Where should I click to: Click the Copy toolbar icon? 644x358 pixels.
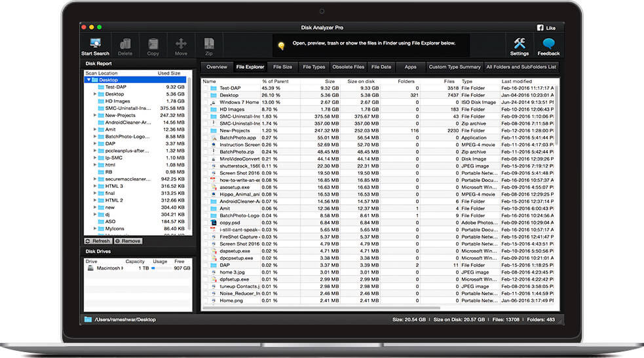pos(153,43)
